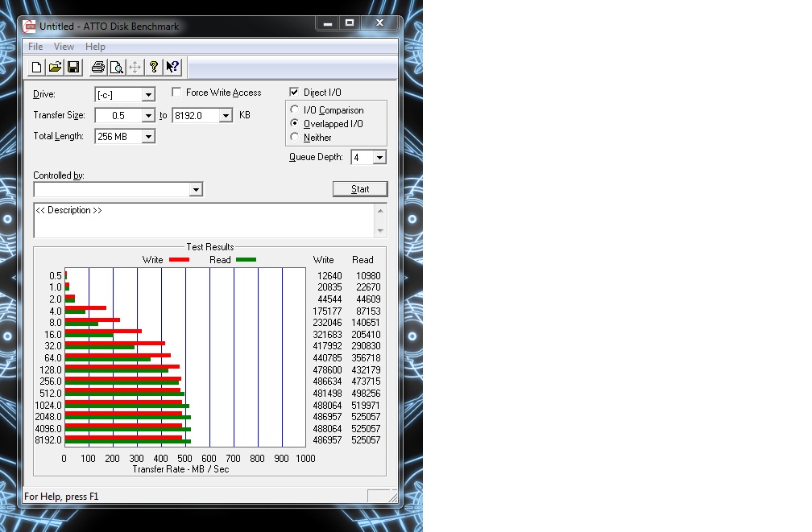The height and width of the screenshot is (532, 812).
Task: Open the View menu
Action: click(64, 47)
